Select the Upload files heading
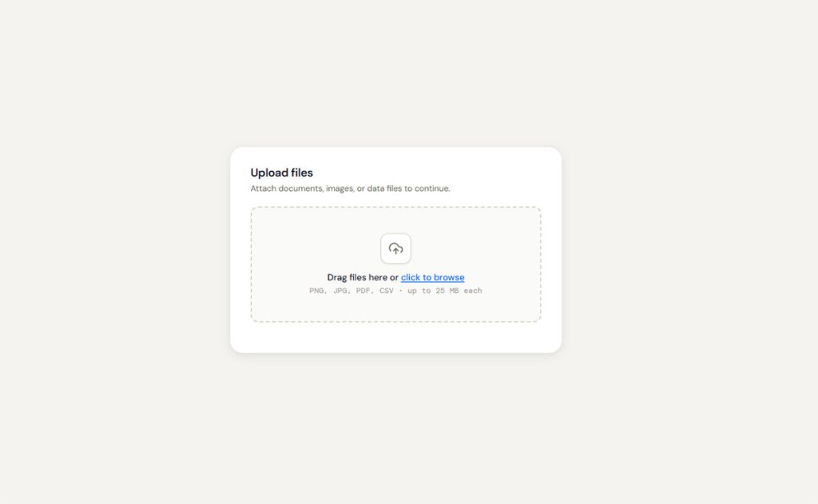 point(282,173)
